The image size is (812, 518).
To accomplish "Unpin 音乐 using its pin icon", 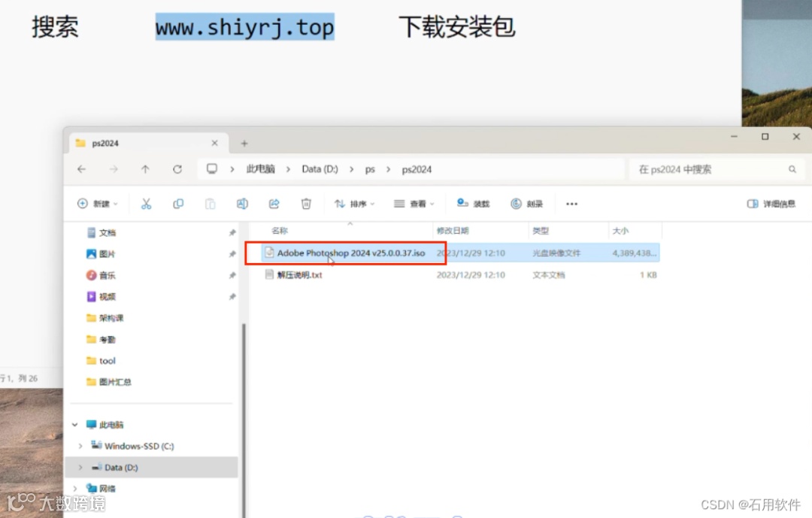I will click(x=232, y=275).
